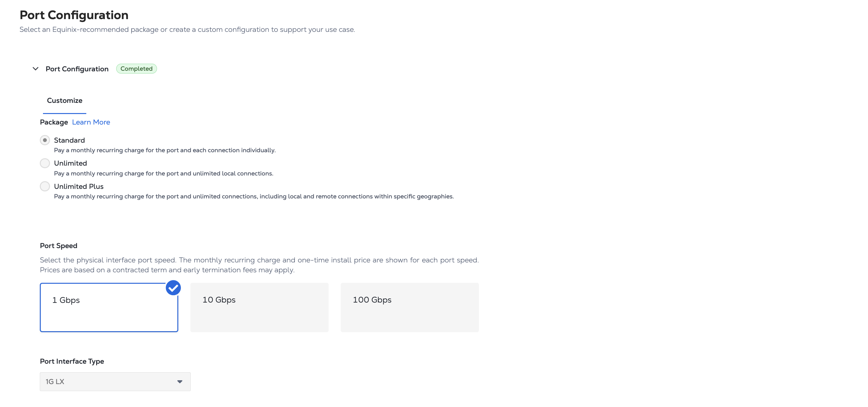Pick the 10 Gbps port speed card
The image size is (868, 407).
coord(259,307)
